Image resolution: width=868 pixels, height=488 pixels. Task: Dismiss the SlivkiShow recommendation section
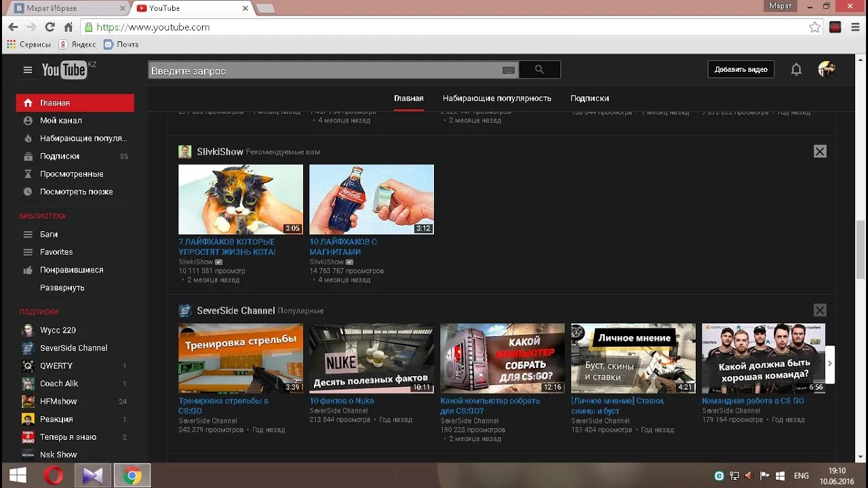(x=820, y=152)
